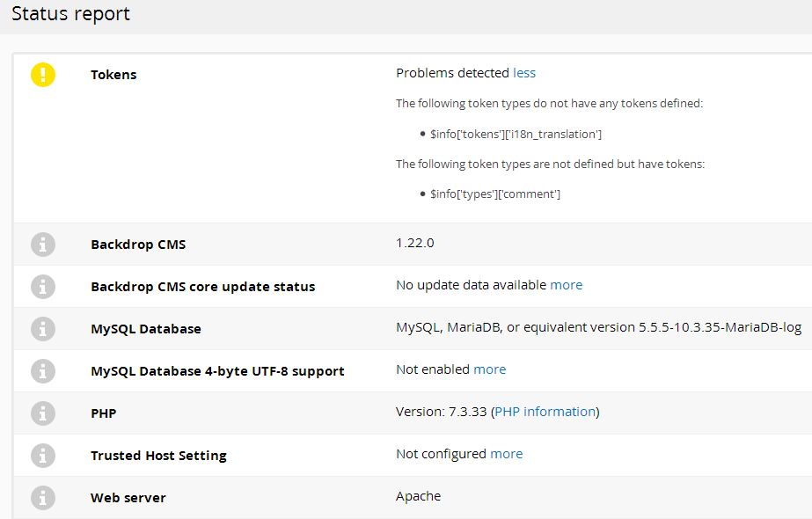Click the Status report page heading
Image resolution: width=812 pixels, height=519 pixels.
point(71,13)
